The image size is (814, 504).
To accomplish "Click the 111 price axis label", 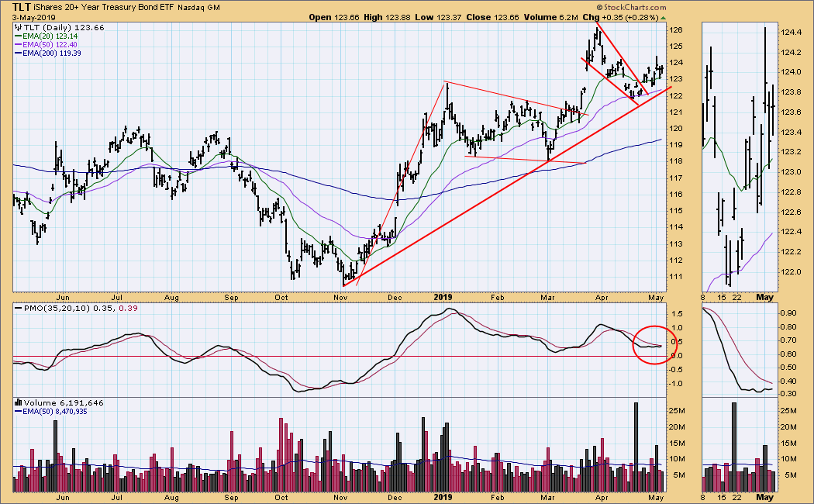I will 676,277.
